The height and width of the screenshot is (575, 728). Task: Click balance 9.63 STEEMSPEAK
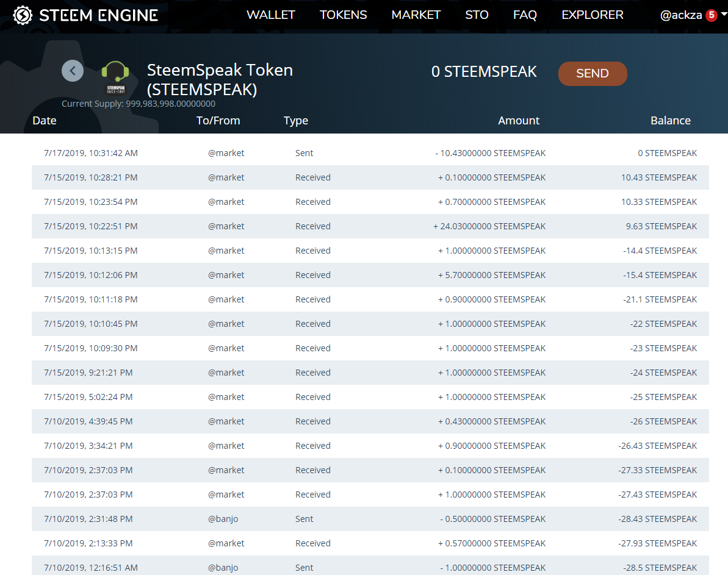pyautogui.click(x=661, y=226)
